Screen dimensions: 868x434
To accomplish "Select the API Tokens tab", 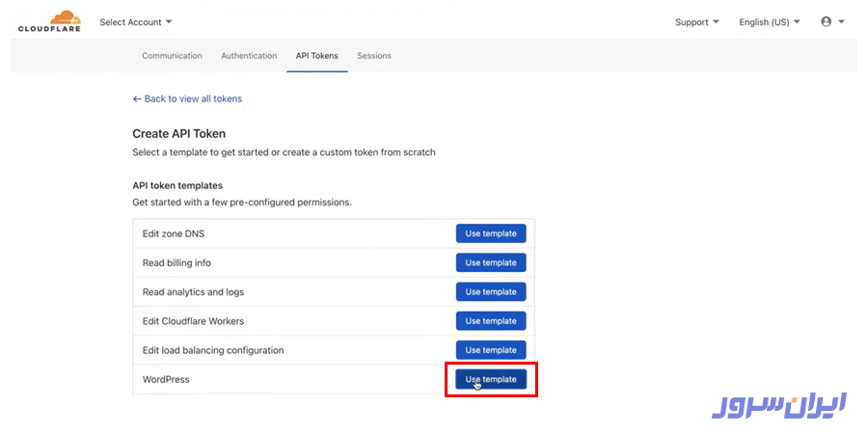I will [317, 56].
